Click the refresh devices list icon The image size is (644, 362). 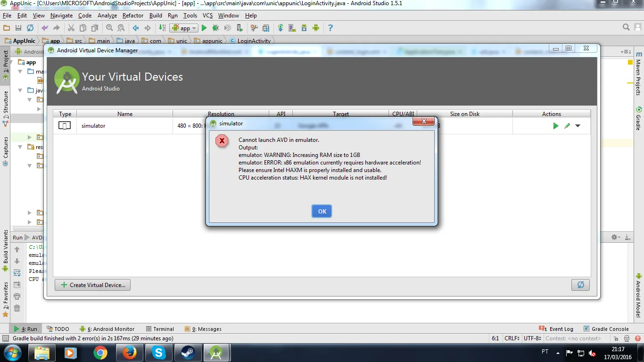(580, 285)
